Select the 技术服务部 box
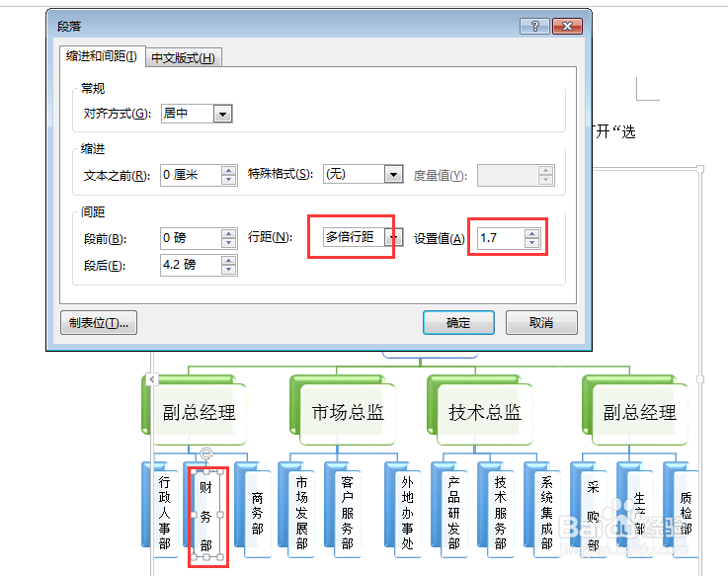The height and width of the screenshot is (576, 728). [501, 513]
